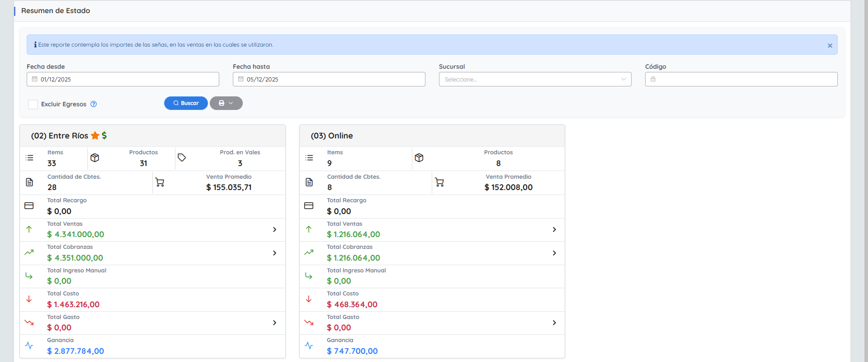Viewport: 868px width, 362px height.
Task: Click the Productos box icon in Online card
Action: tap(419, 158)
